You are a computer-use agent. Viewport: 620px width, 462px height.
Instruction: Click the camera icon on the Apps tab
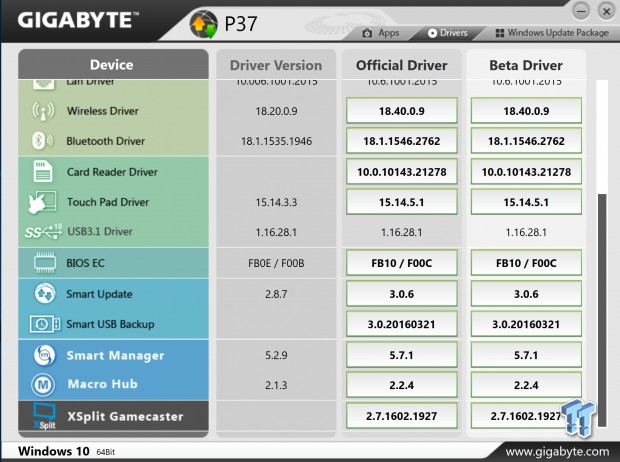pyautogui.click(x=367, y=33)
